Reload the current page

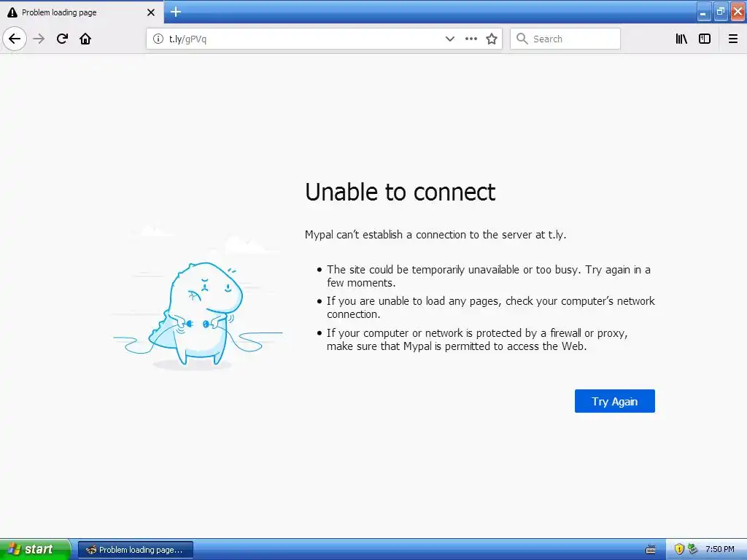[62, 39]
